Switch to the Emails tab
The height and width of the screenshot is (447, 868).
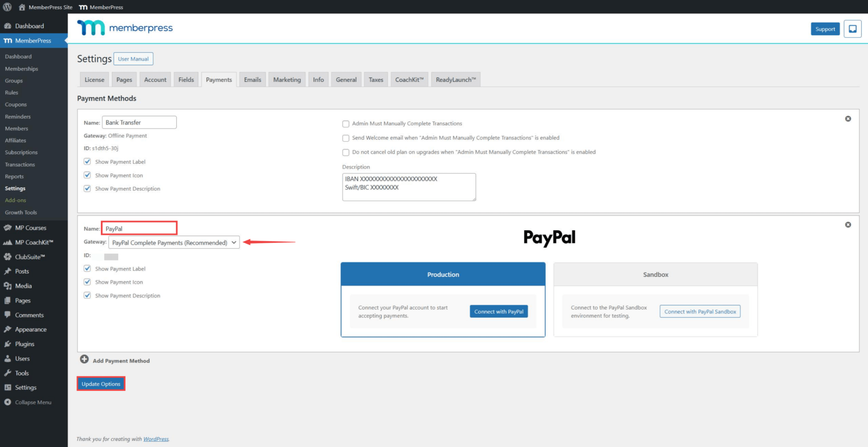pyautogui.click(x=252, y=79)
